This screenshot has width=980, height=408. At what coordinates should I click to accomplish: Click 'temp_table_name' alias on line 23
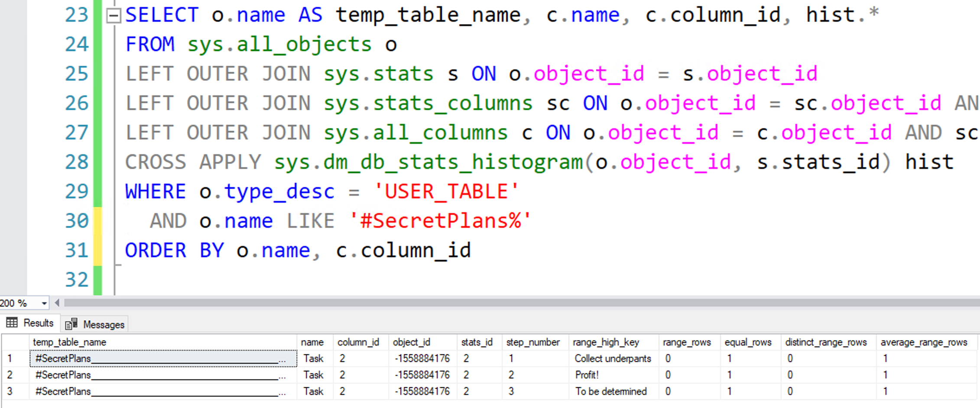tap(428, 16)
